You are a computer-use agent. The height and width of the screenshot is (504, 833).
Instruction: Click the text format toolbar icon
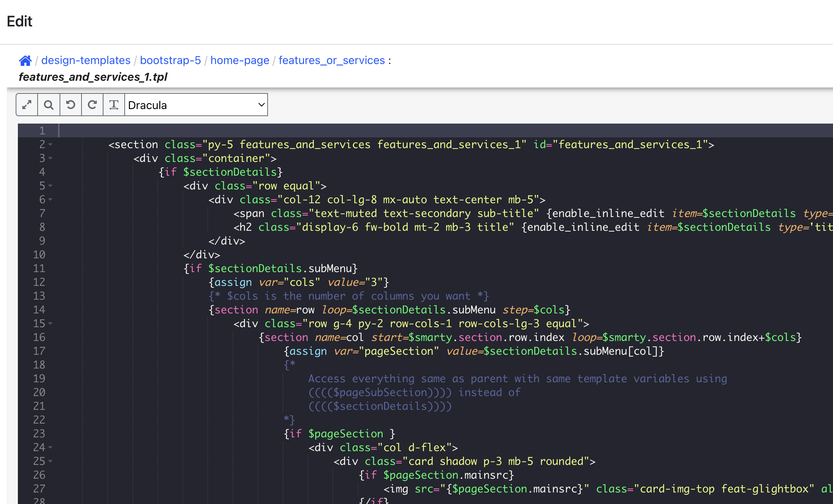point(114,105)
